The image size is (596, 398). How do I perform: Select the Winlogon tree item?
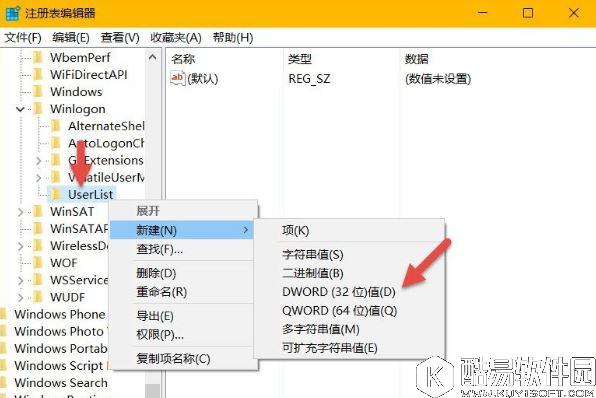point(78,109)
